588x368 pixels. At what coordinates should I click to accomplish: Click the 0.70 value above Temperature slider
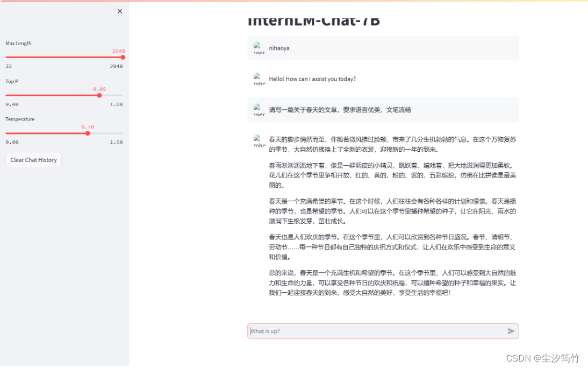click(x=88, y=127)
